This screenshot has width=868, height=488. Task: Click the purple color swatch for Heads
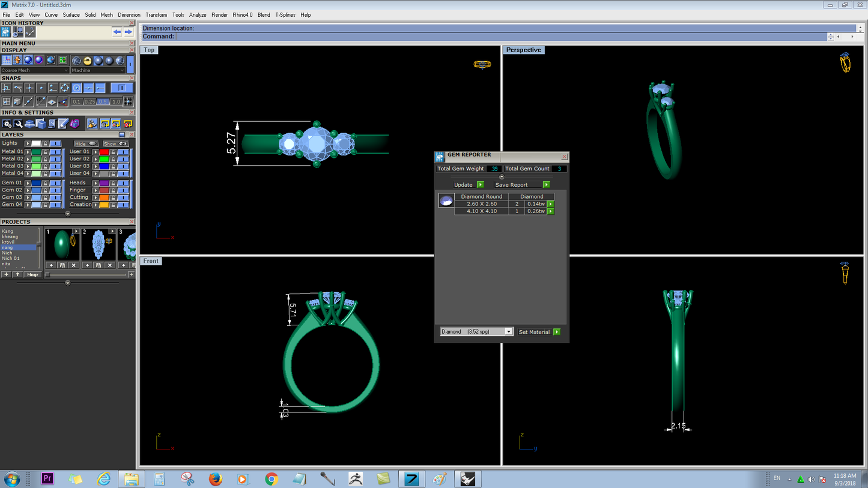(x=105, y=183)
